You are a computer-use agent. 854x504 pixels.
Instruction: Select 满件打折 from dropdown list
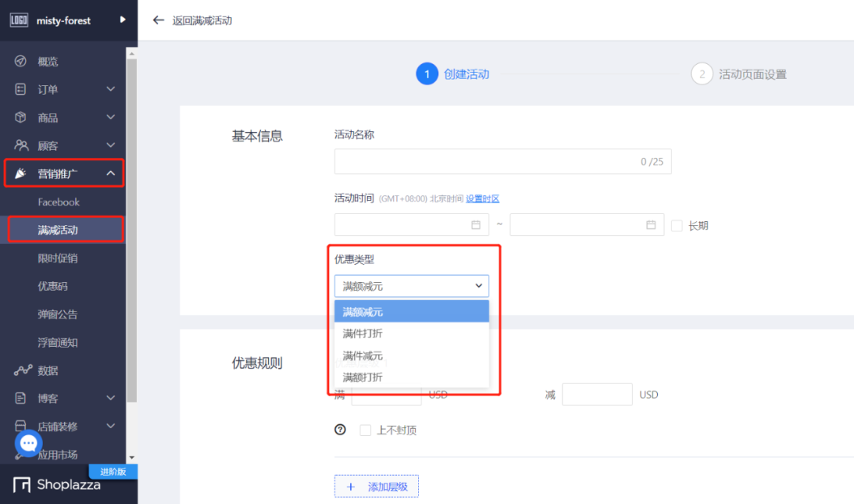412,333
